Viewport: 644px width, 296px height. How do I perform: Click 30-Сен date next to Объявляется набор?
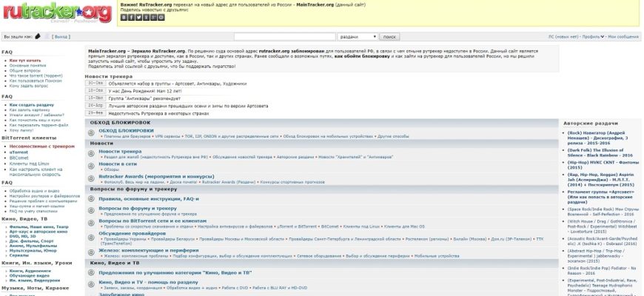tap(95, 84)
